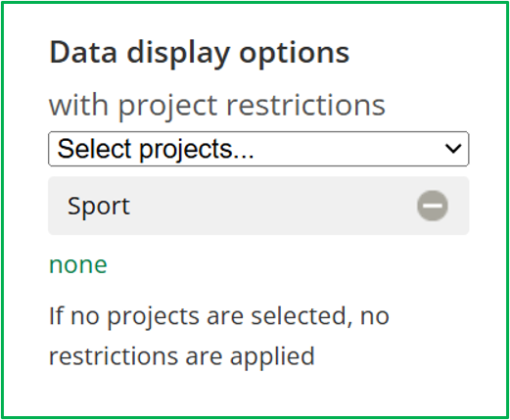510x420 pixels.
Task: Click the "Select projects..." placeholder text
Action: pos(156,150)
